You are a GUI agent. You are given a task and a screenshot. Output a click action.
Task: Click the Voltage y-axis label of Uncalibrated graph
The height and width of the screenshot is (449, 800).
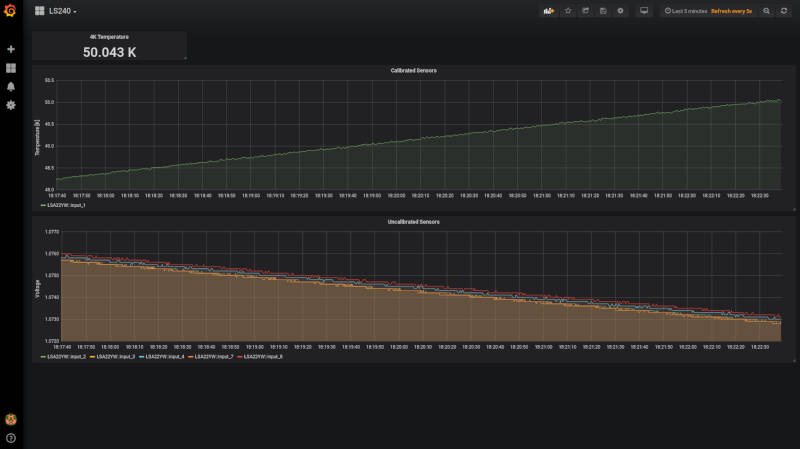37,289
